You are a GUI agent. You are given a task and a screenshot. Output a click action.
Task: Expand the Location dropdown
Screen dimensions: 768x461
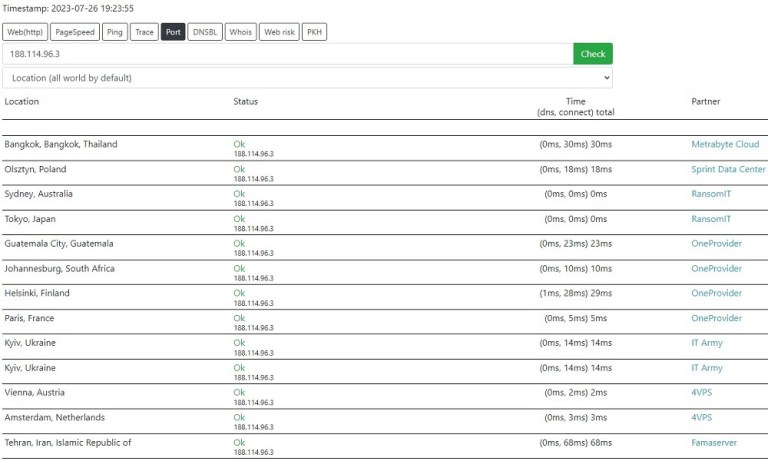click(308, 78)
